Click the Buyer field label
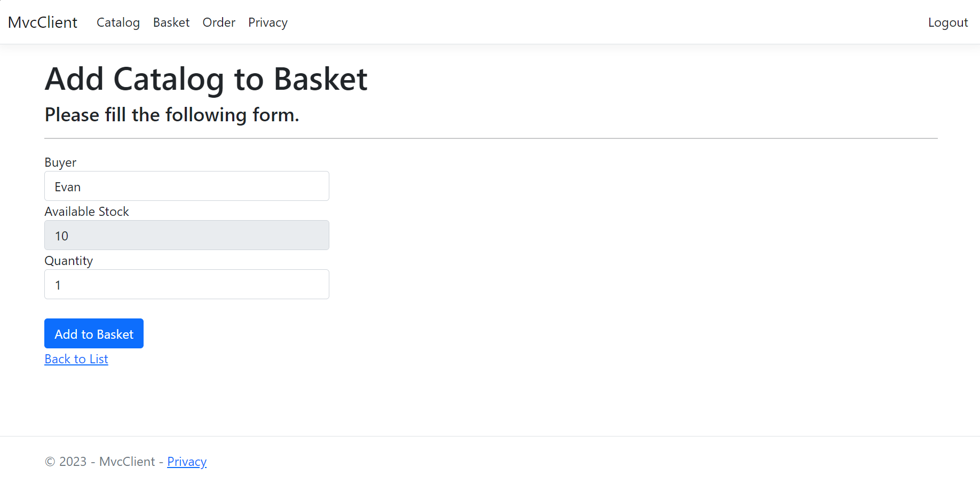The height and width of the screenshot is (483, 980). 60,162
